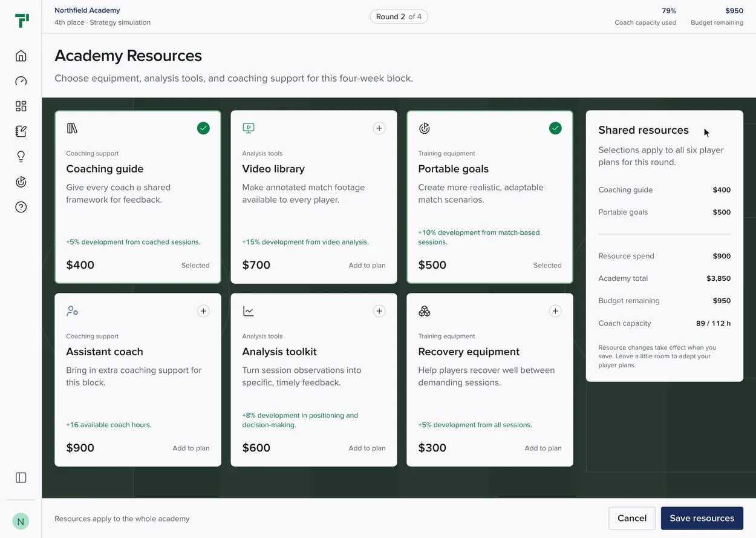Click the "Selected" label on Portable goals card
This screenshot has width=756, height=538.
click(x=547, y=265)
